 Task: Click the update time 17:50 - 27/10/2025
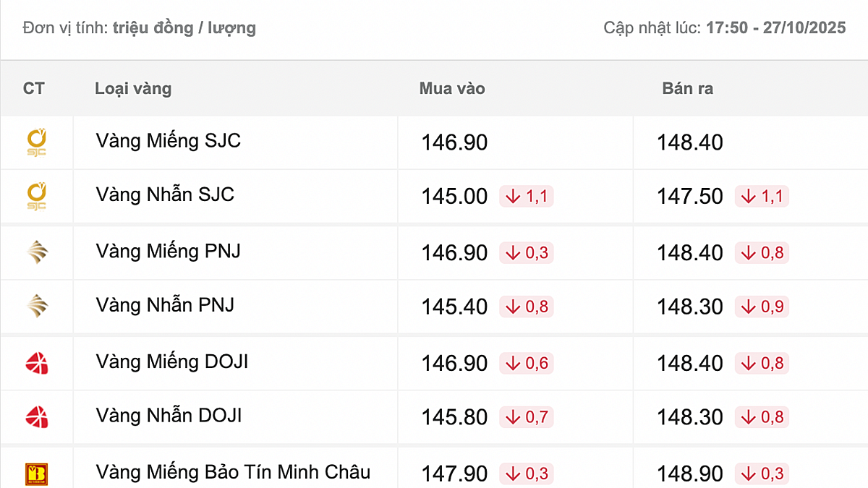776,28
